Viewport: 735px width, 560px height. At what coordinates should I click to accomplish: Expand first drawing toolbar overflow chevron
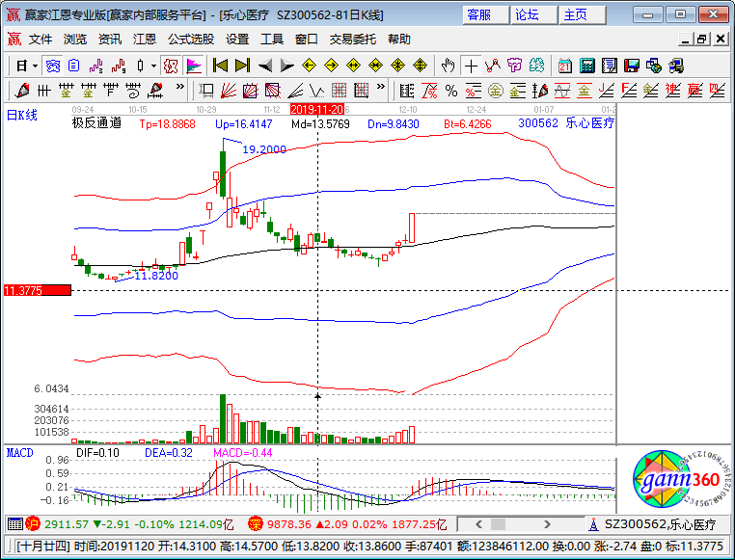click(x=180, y=87)
